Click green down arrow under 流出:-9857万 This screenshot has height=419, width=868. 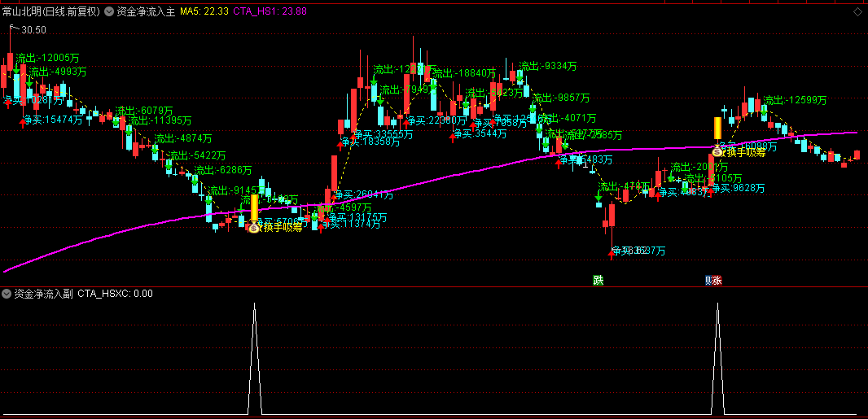tap(533, 107)
